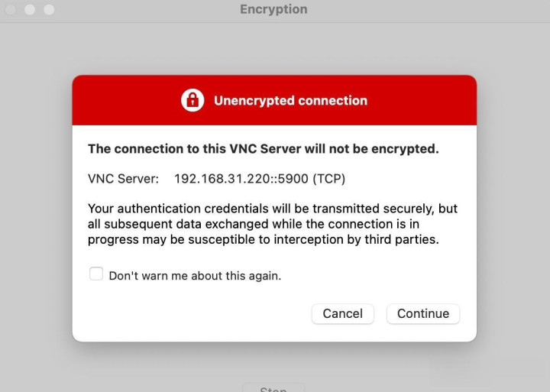The width and height of the screenshot is (550, 392).
Task: Click the "VNC Server:" field label
Action: pyautogui.click(x=123, y=179)
